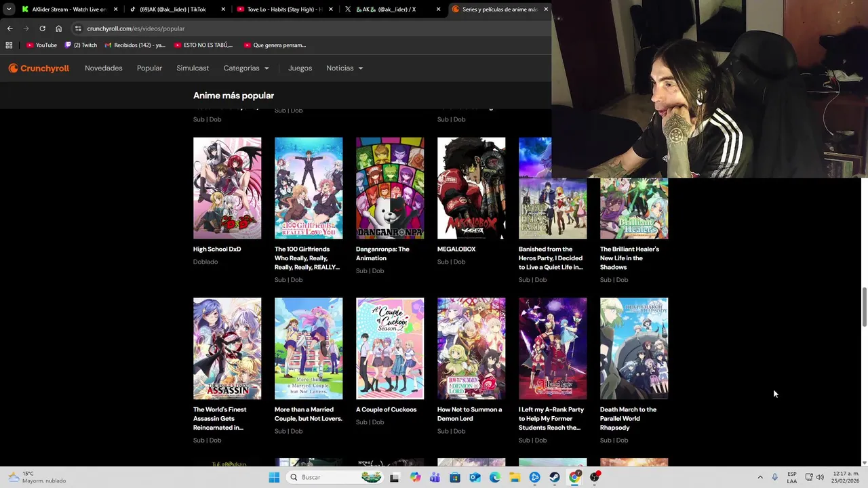Open the Juegos page
Image resolution: width=868 pixels, height=488 pixels.
point(300,68)
